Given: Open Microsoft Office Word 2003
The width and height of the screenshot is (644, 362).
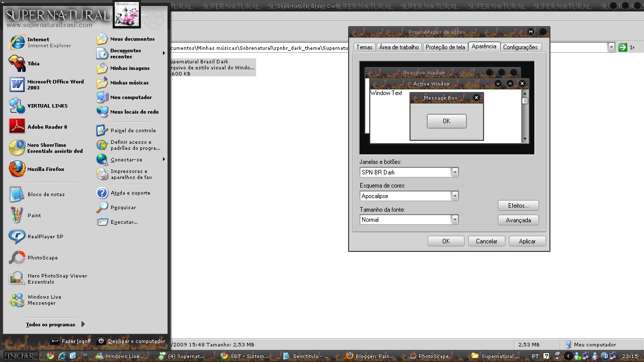Looking at the screenshot, I should (x=46, y=84).
